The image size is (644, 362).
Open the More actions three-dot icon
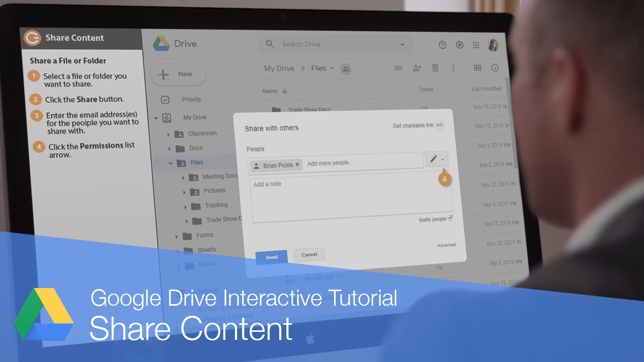[x=453, y=68]
